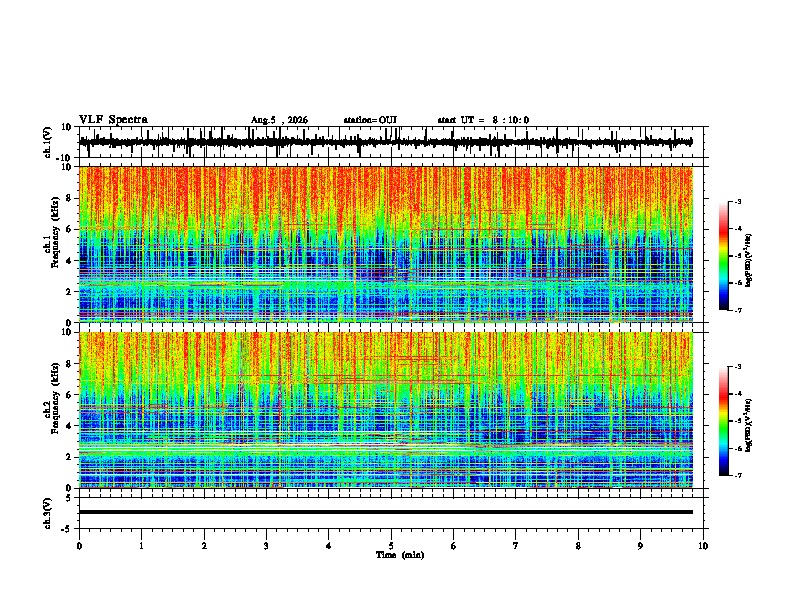Click the date label "Aug.5 , 2026"
The width and height of the screenshot is (792, 612).
(279, 120)
